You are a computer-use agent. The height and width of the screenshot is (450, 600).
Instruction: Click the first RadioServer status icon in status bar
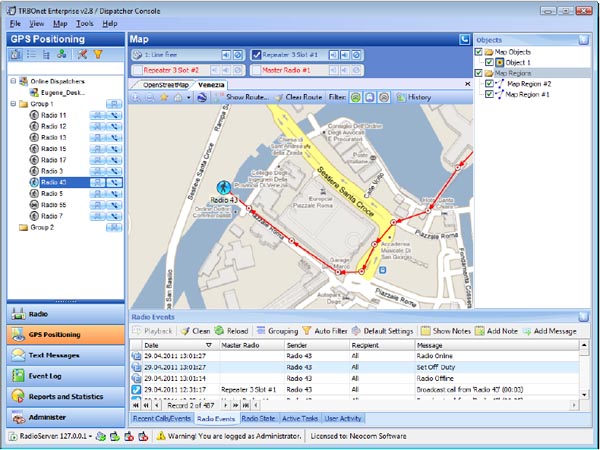click(x=101, y=436)
